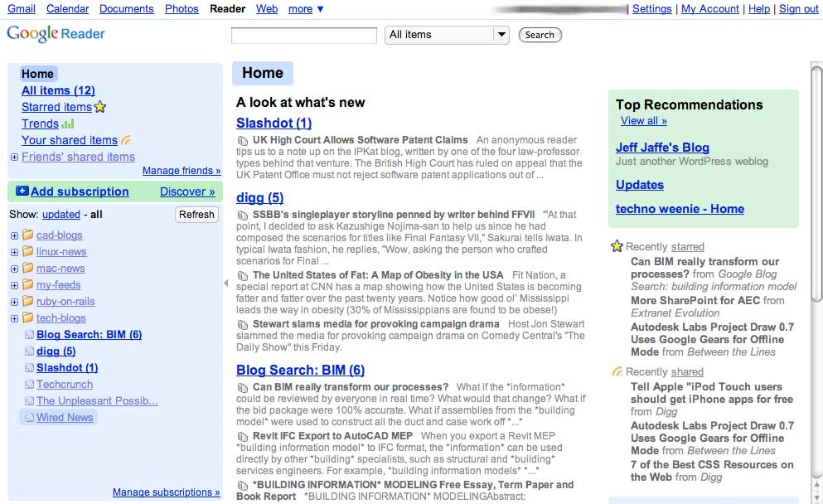823x504 pixels.
Task: Click the feed icon beside digg in sidebar
Action: click(29, 351)
